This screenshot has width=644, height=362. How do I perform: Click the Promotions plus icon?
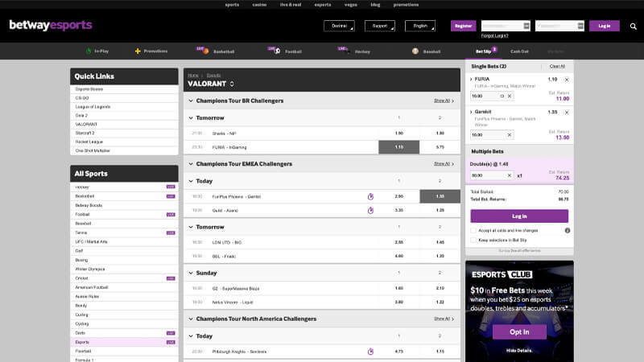(138, 51)
